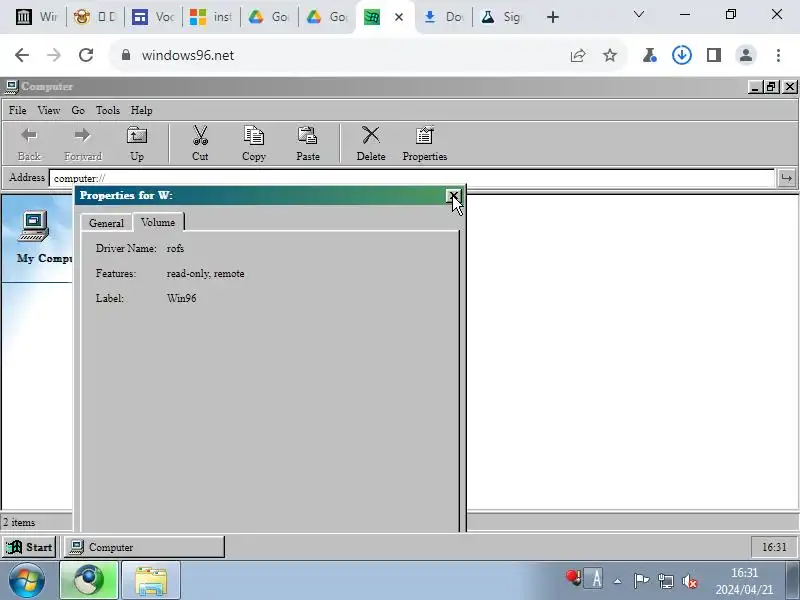Switch to the Sig browser tab
The width and height of the screenshot is (800, 600).
click(x=501, y=17)
